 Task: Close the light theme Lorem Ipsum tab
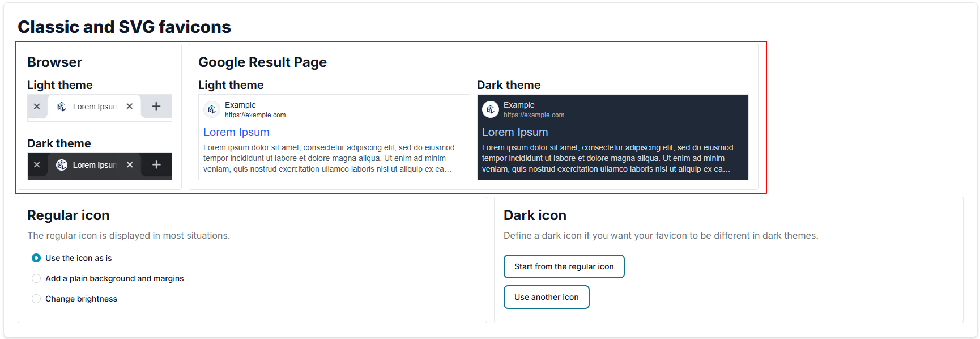coord(130,107)
